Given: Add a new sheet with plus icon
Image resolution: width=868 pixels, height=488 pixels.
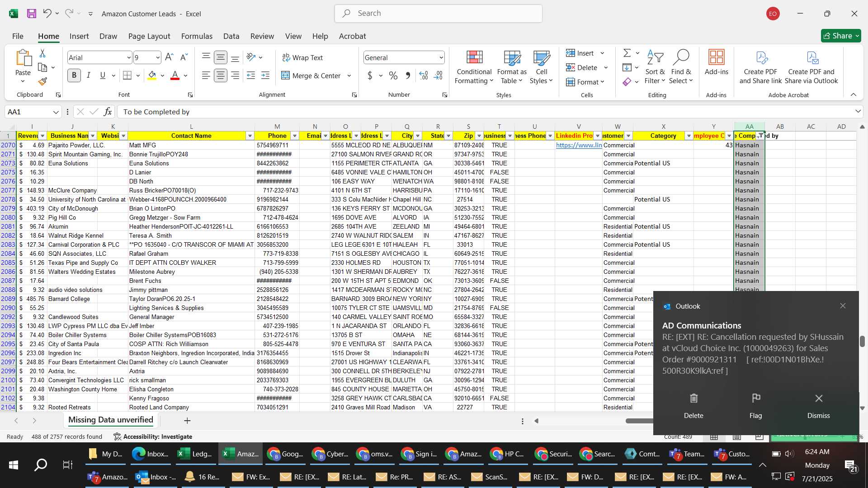Looking at the screenshot, I should click(x=187, y=421).
